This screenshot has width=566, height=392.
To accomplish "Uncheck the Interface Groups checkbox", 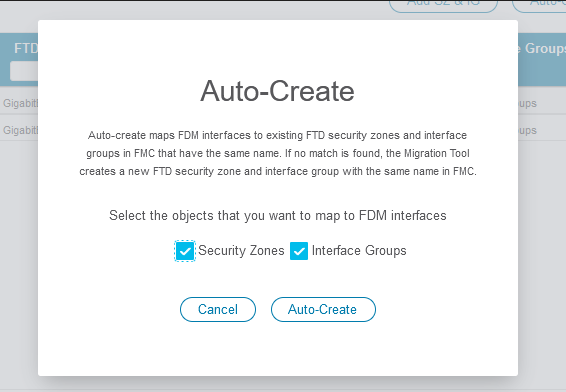I will [299, 251].
